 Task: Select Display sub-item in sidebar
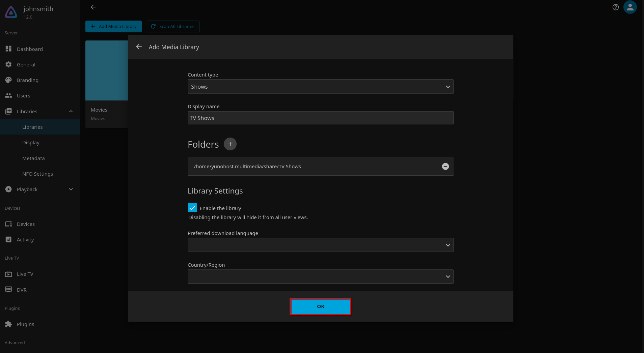pyautogui.click(x=40, y=142)
